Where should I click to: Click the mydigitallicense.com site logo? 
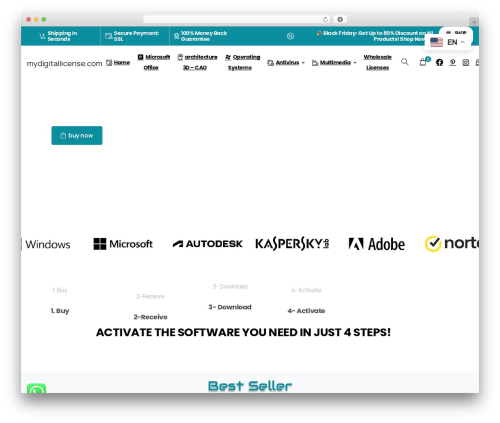64,63
